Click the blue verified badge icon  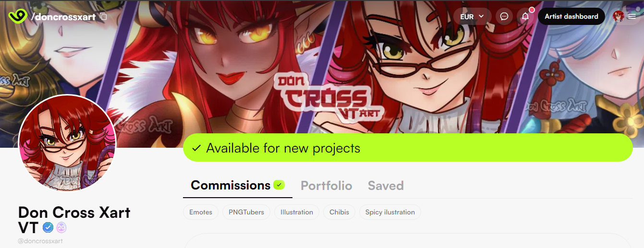48,227
